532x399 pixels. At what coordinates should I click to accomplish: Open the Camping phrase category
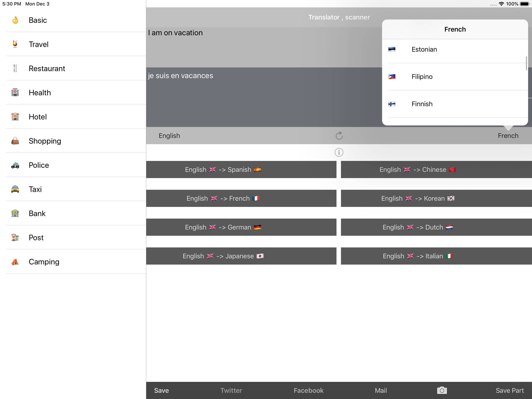(73, 262)
